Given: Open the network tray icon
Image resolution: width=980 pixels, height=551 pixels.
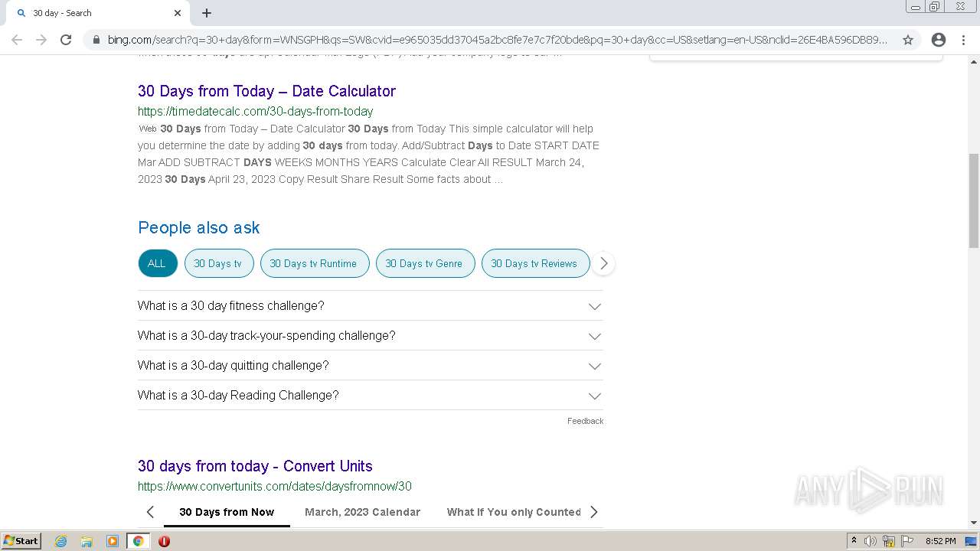Looking at the screenshot, I should tap(889, 541).
